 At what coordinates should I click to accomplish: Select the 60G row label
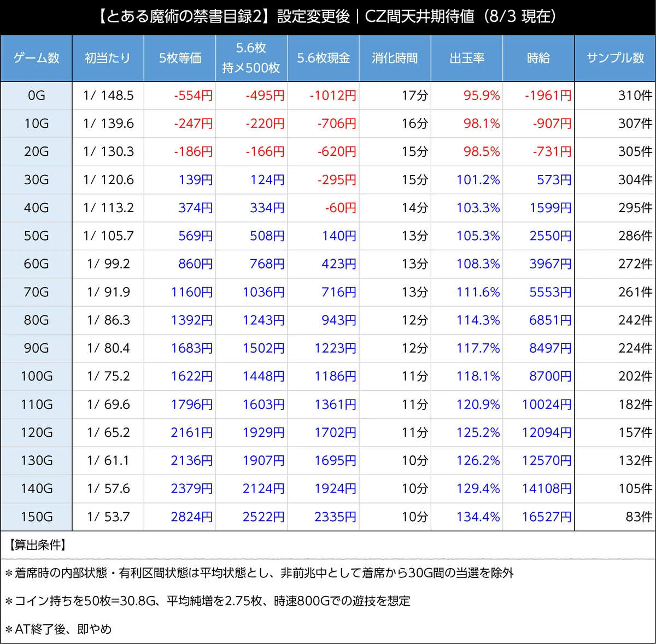pos(36,264)
